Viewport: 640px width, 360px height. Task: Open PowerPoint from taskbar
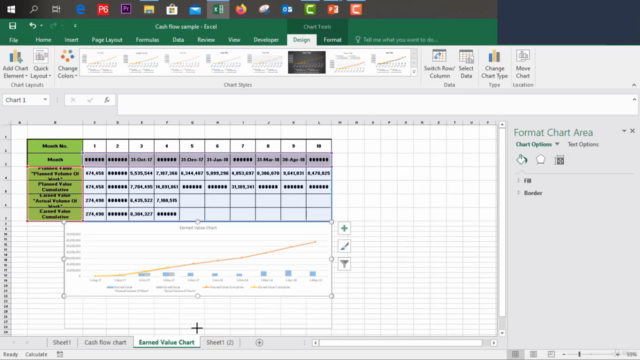(333, 9)
